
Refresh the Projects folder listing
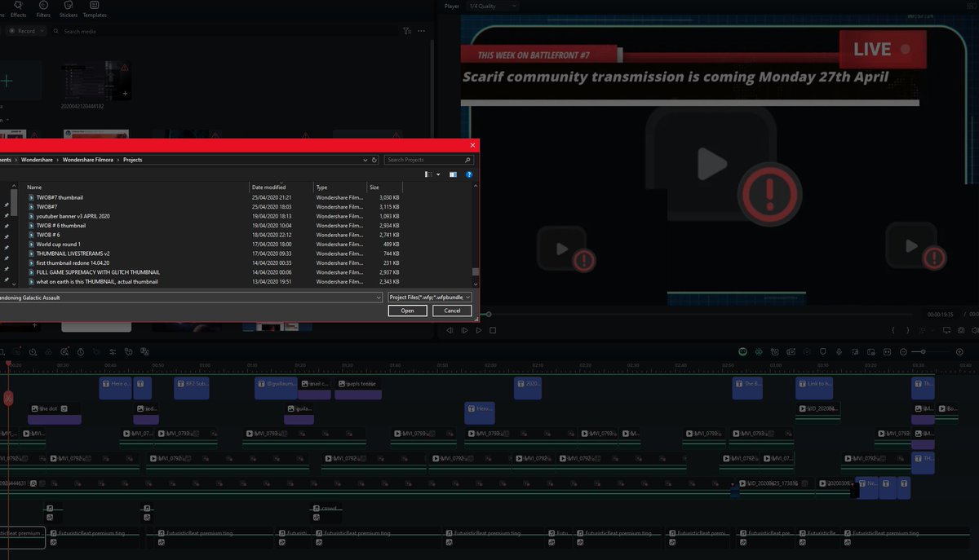[374, 160]
